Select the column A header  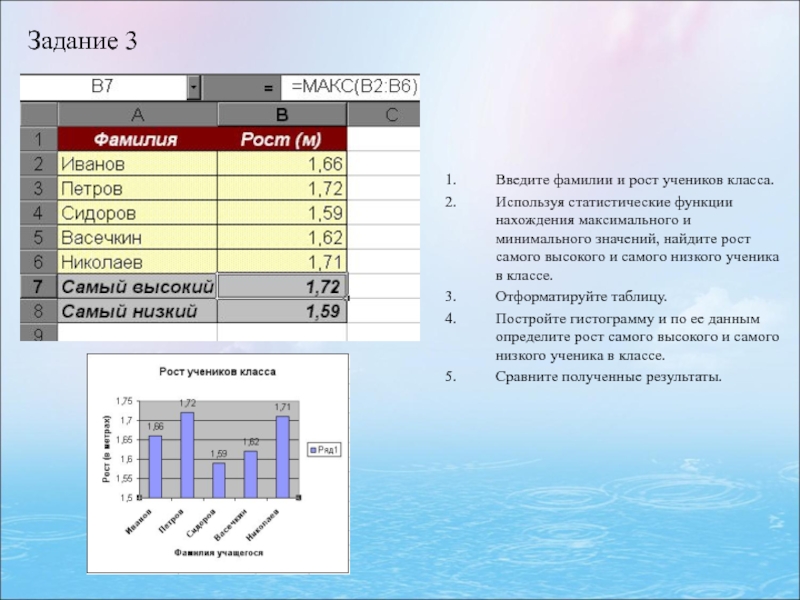pos(138,113)
